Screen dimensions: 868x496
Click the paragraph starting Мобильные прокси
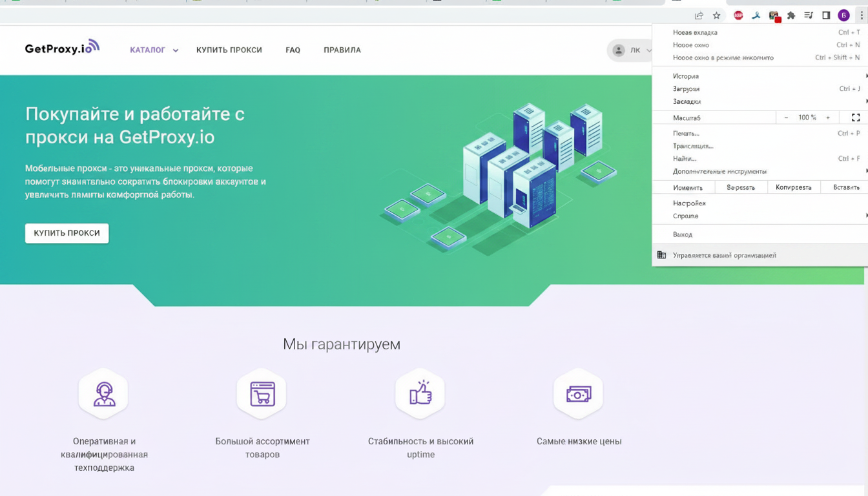145,181
